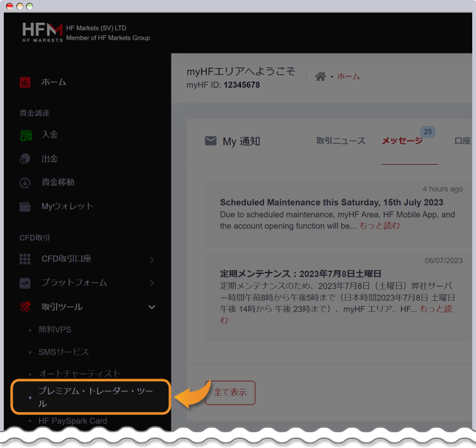Switch to the 口座 tab at right edge
This screenshot has height=448, width=476.
click(462, 141)
